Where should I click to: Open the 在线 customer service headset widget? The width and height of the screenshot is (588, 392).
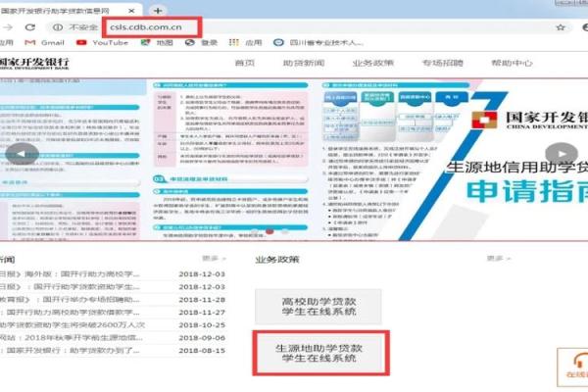pyautogui.click(x=573, y=367)
